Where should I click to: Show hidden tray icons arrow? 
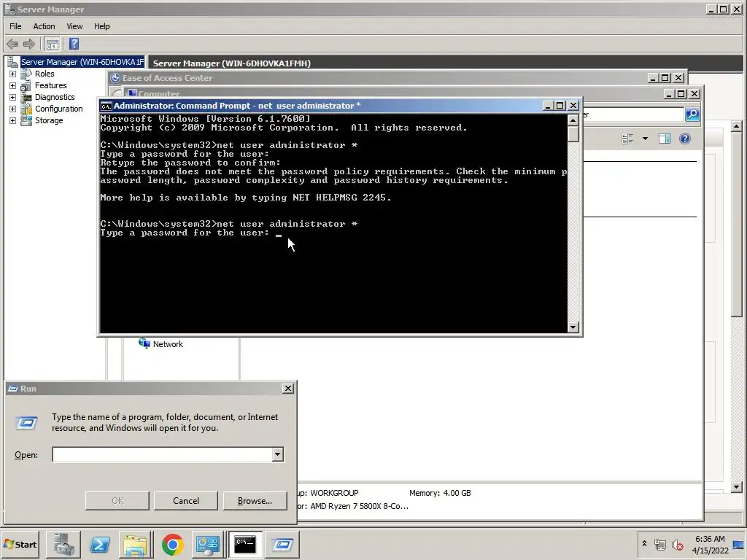click(x=644, y=544)
